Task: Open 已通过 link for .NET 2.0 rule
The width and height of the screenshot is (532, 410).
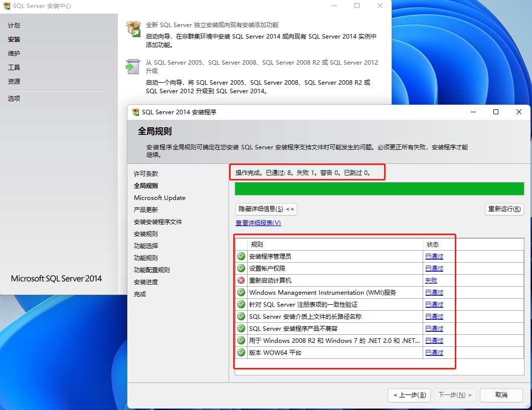Action: (x=434, y=340)
